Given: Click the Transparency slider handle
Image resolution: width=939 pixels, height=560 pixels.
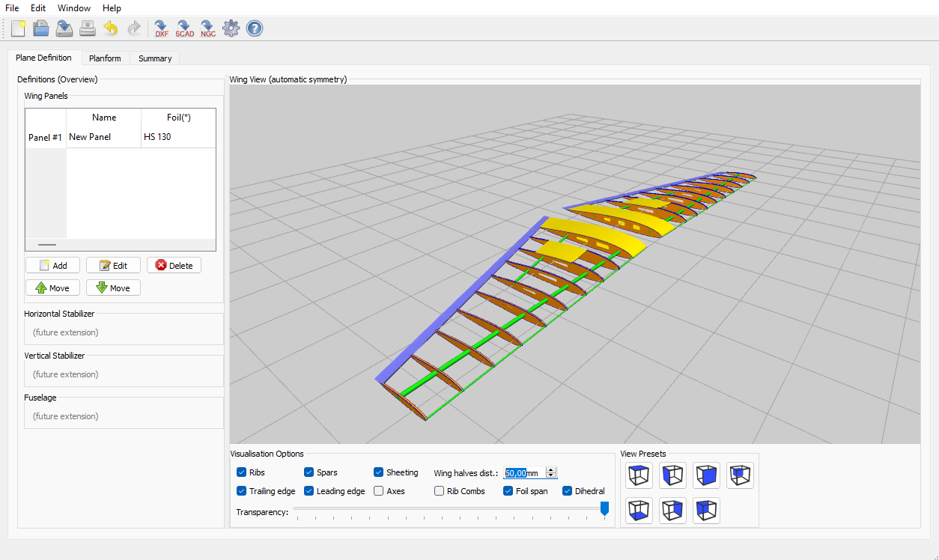Looking at the screenshot, I should pos(604,509).
